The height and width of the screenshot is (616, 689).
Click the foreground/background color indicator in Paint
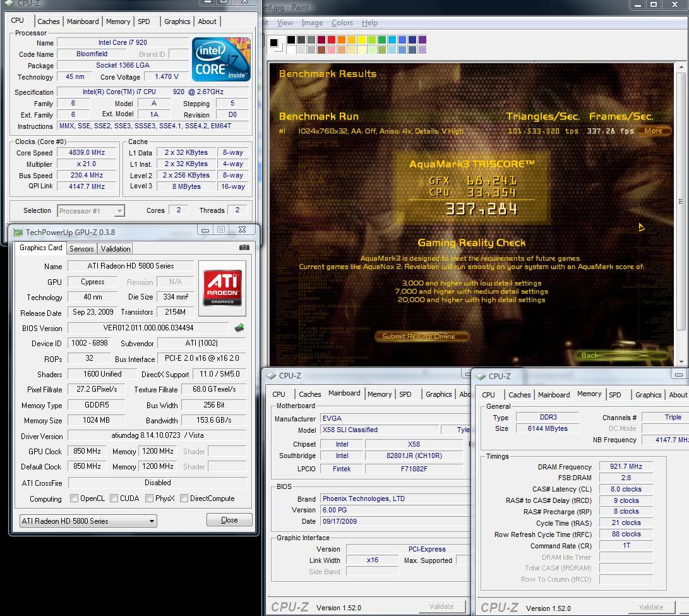pos(276,45)
